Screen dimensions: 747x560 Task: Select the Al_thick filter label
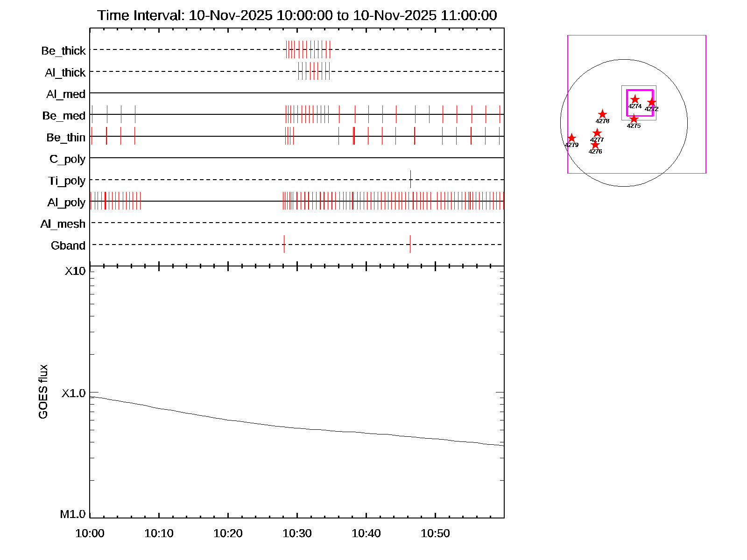[65, 73]
